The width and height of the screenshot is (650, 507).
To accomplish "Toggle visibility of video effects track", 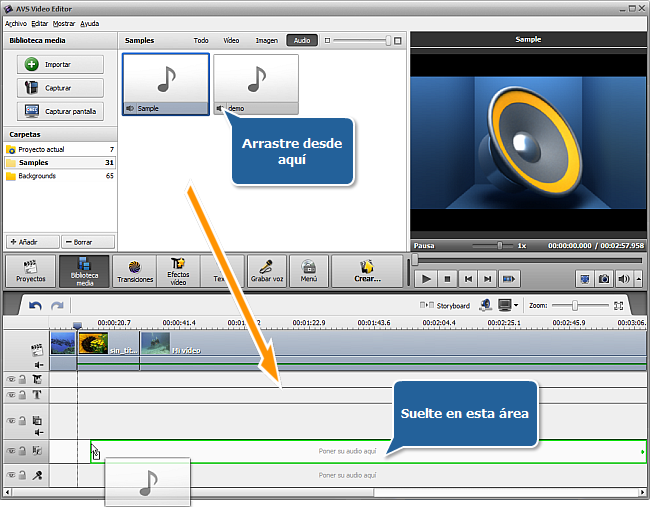I will tap(11, 379).
